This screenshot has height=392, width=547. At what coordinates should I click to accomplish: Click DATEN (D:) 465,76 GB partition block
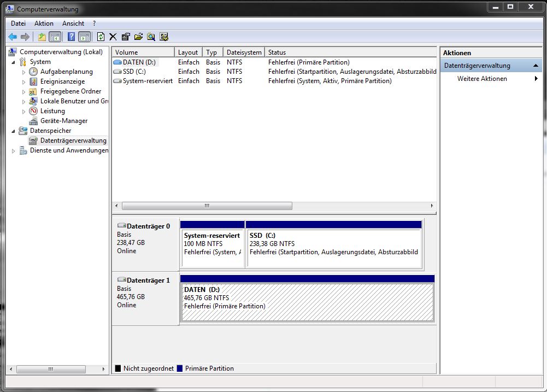point(307,299)
